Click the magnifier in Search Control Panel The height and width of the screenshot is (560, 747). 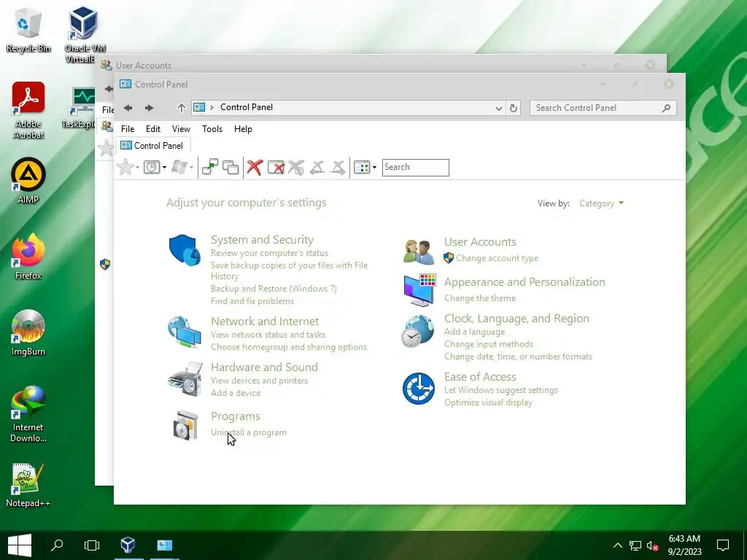[667, 108]
